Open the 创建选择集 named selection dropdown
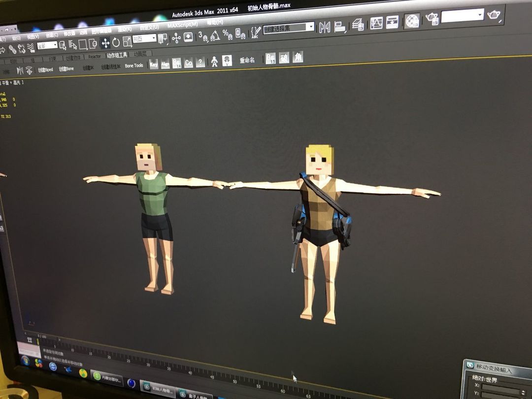Screen dimensions: 532x399 click(x=289, y=28)
